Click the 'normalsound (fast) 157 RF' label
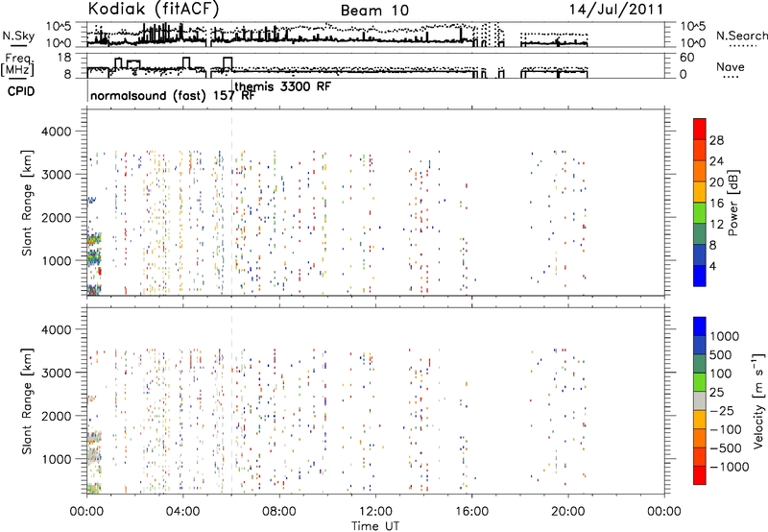Screen dimensions: 768x532 tap(173, 96)
